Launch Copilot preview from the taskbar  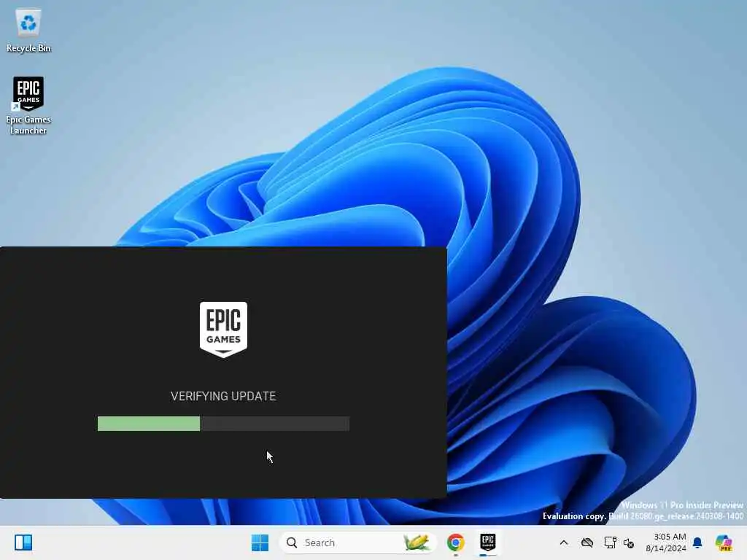click(x=724, y=542)
